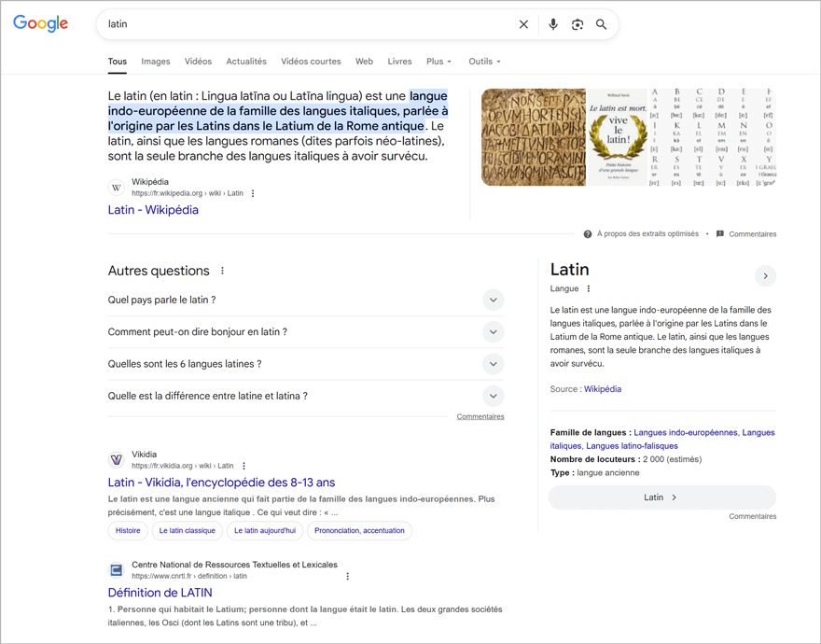Click the Latin button in the knowledge panel
Screen dimensions: 821x644
pyautogui.click(x=661, y=497)
